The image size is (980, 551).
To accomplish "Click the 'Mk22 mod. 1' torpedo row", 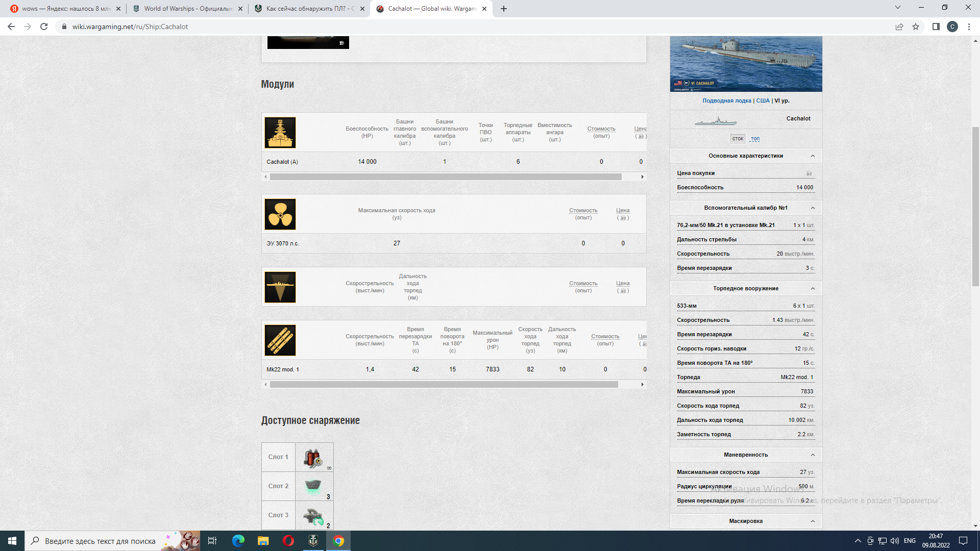I will [454, 369].
